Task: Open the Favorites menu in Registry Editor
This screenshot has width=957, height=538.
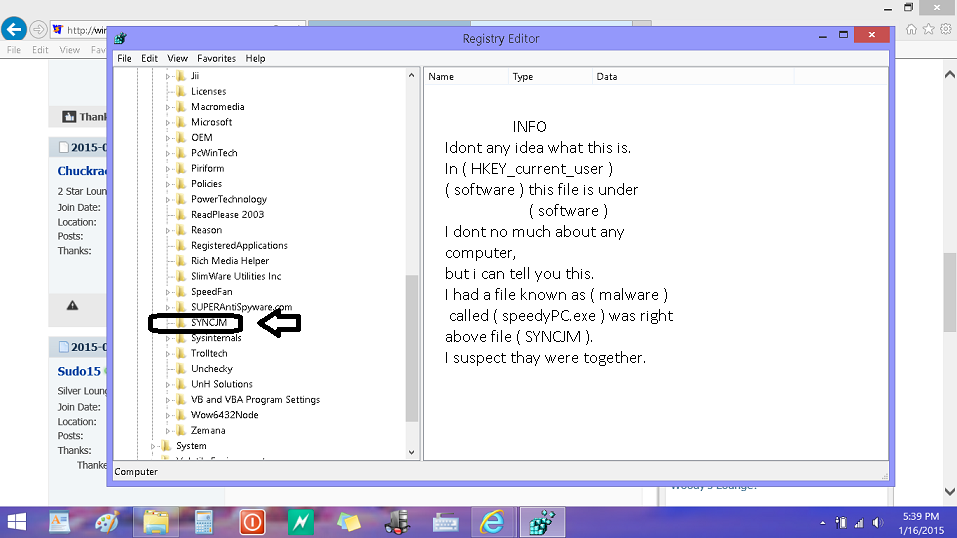Action: (x=216, y=59)
